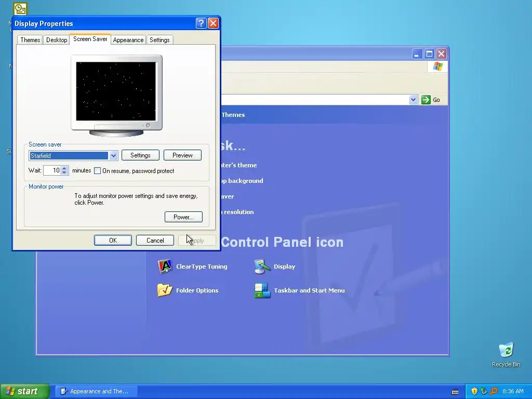Switch to the Themes tab

[x=30, y=39]
